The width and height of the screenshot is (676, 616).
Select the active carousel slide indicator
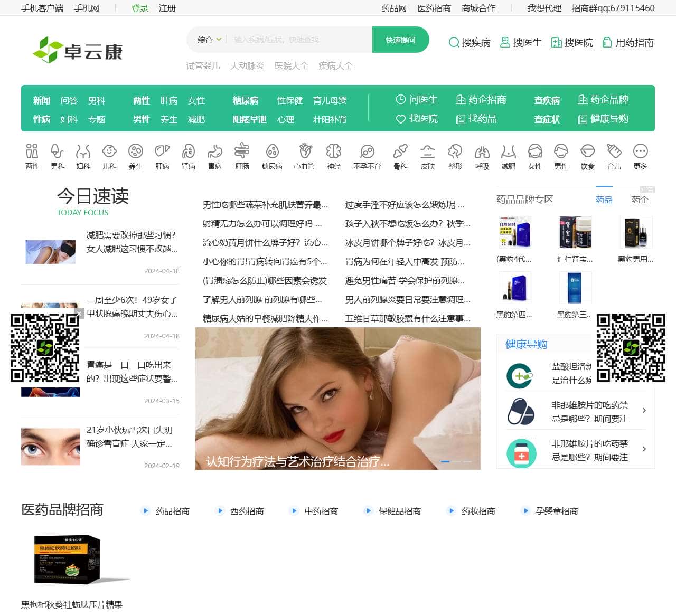click(445, 461)
